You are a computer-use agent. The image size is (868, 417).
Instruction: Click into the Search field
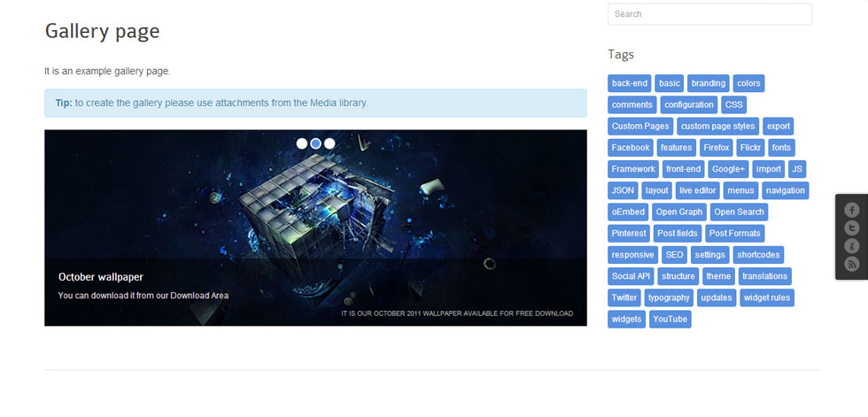(x=709, y=14)
